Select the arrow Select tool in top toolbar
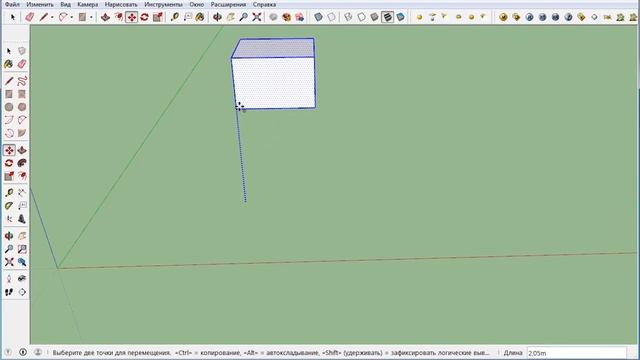 [13, 17]
